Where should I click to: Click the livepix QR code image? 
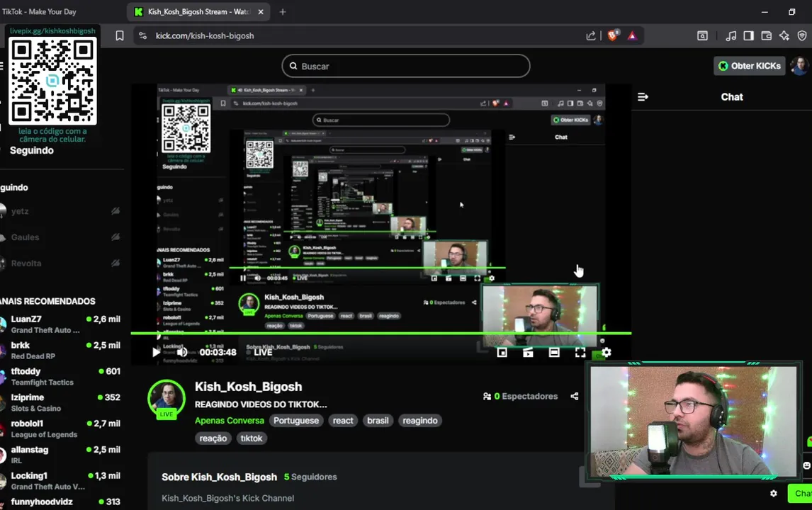pos(52,80)
